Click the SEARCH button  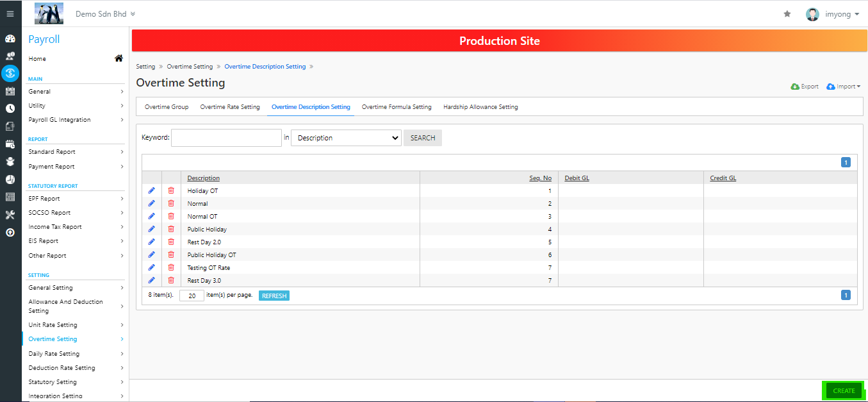coord(423,138)
